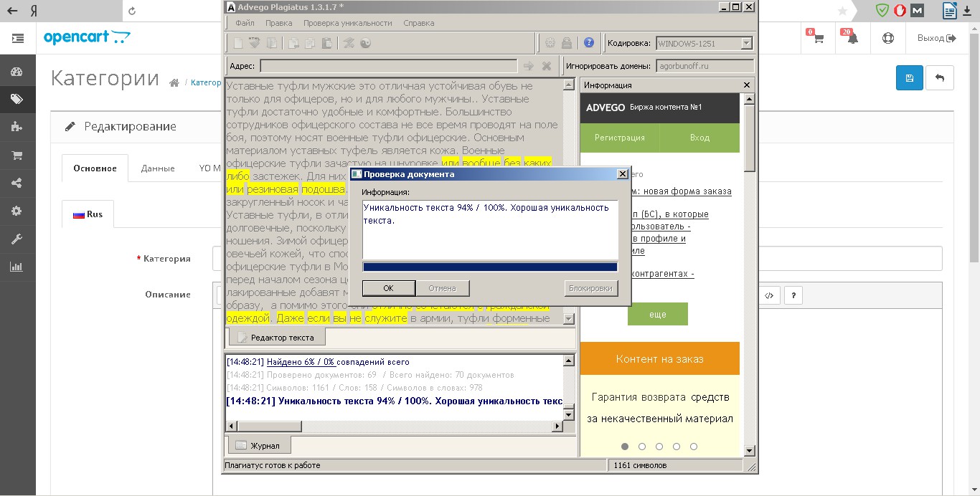Click the blue save button on Категории page
Image resolution: width=980 pixels, height=496 pixels.
910,78
